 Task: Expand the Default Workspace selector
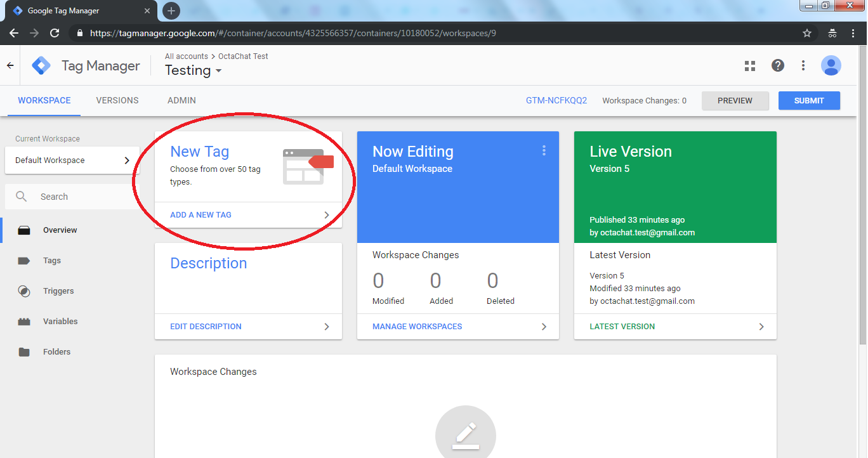pyautogui.click(x=72, y=160)
